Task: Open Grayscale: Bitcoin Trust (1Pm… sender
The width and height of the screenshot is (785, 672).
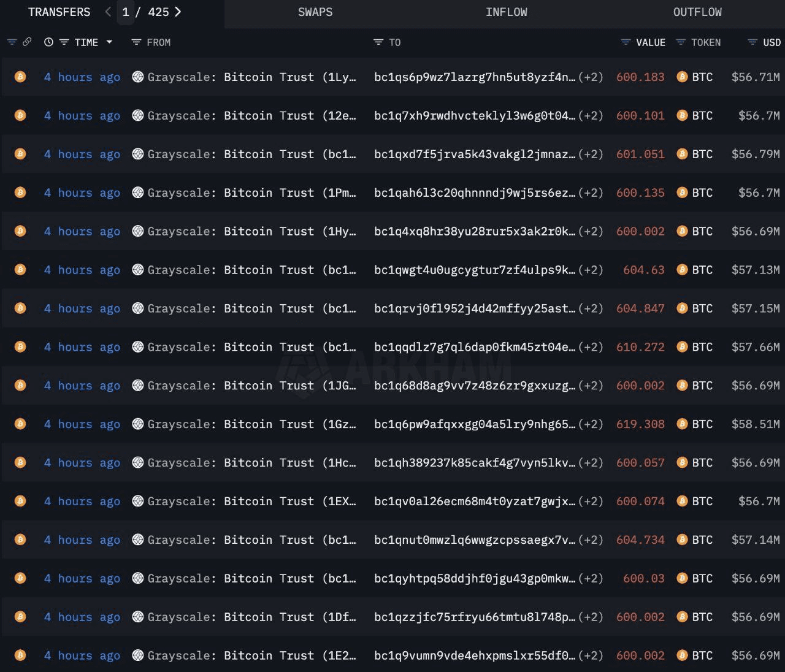Action: [251, 193]
